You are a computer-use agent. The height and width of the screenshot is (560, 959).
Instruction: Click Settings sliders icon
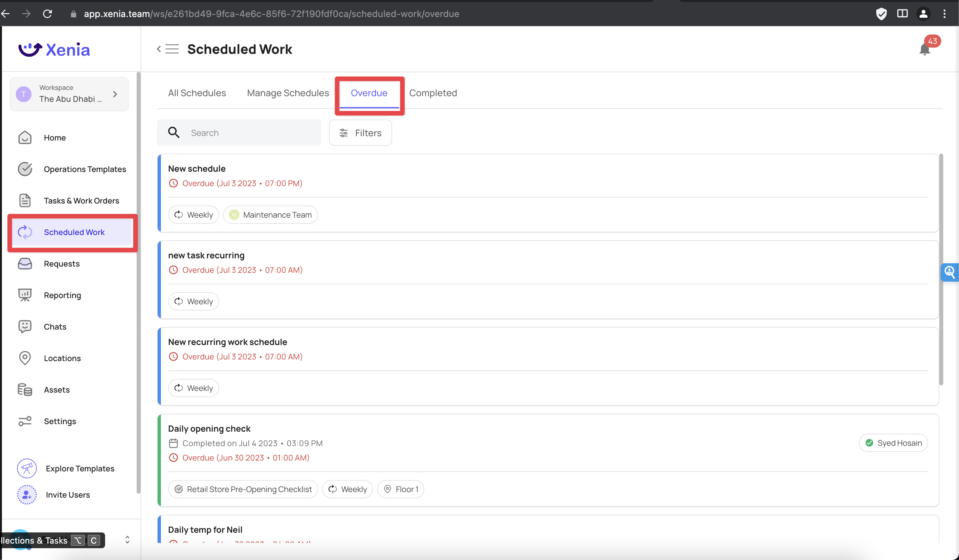(x=25, y=421)
